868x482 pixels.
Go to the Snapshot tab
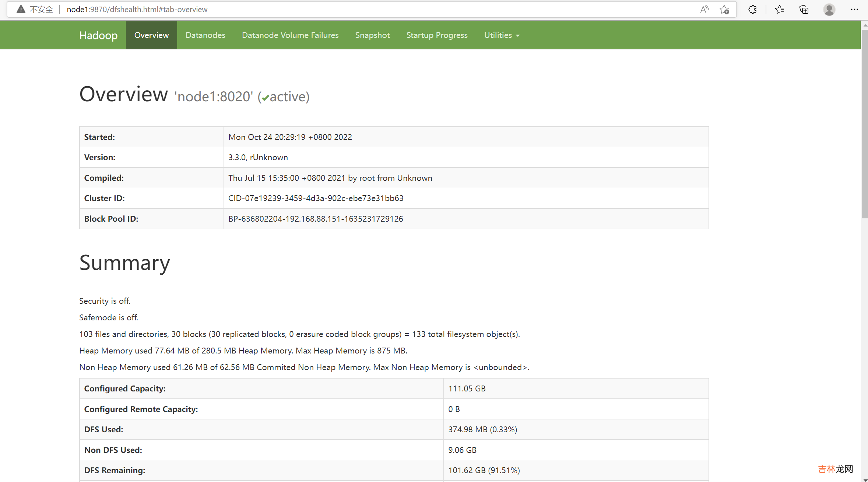[x=372, y=35]
